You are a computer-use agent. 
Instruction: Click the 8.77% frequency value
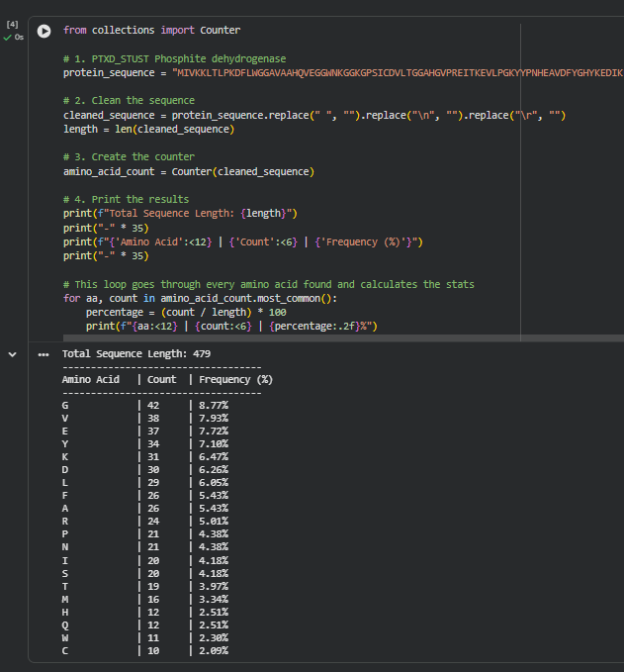[x=214, y=406]
